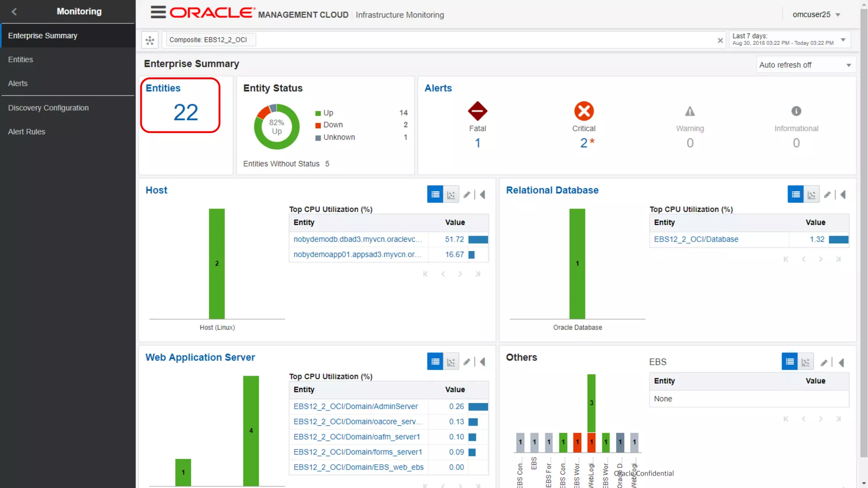Click the Fatal alert count 1
The width and height of the screenshot is (868, 488).
(477, 143)
